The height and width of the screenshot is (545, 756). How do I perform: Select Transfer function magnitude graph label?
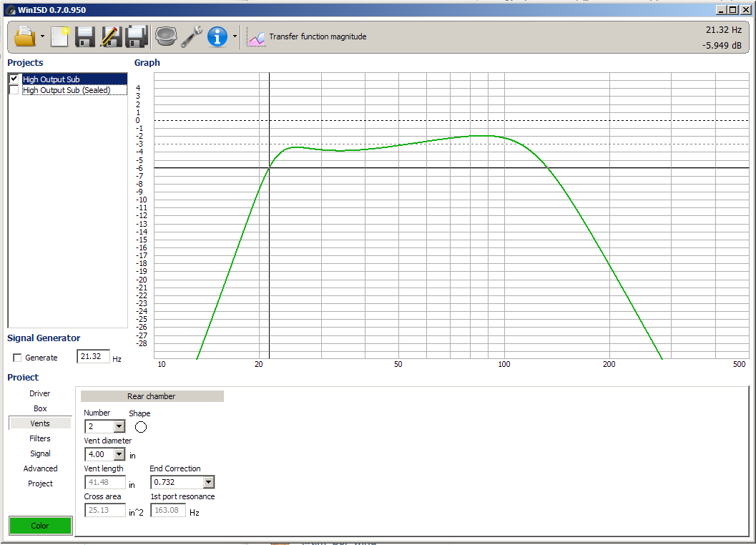coord(318,36)
